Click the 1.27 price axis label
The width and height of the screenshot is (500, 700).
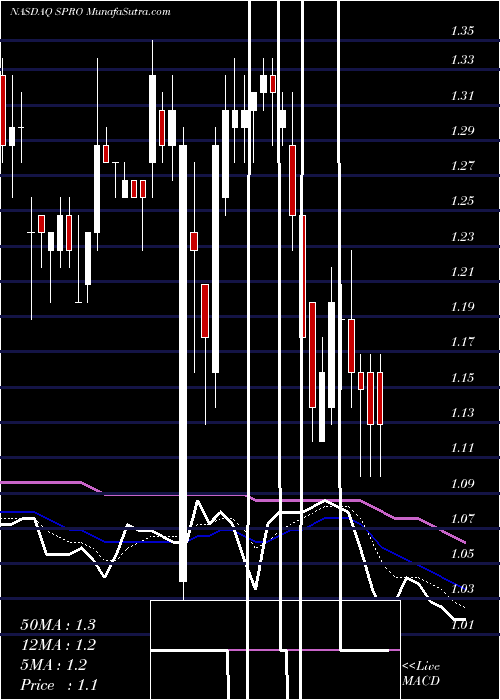click(462, 166)
